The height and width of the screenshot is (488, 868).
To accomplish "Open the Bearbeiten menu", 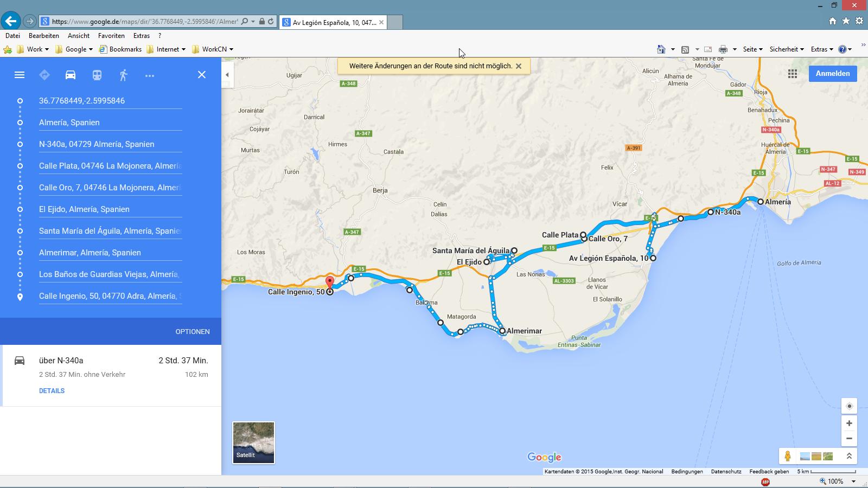I will [44, 36].
